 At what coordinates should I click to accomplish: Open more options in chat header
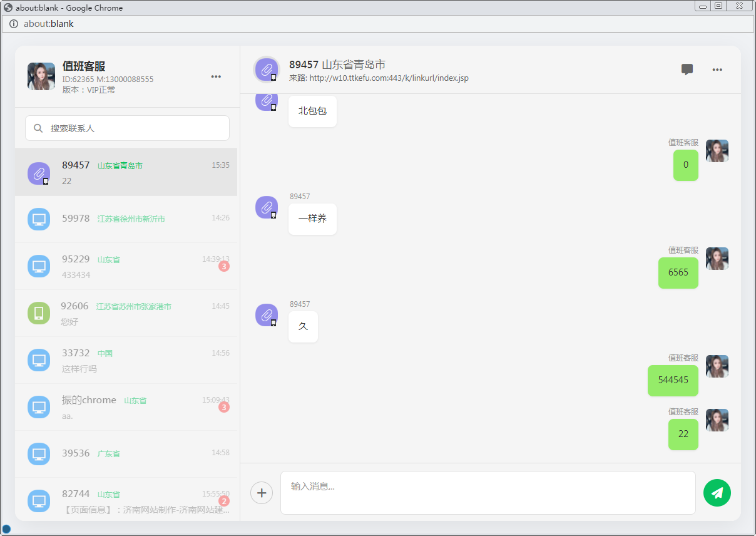coord(717,70)
